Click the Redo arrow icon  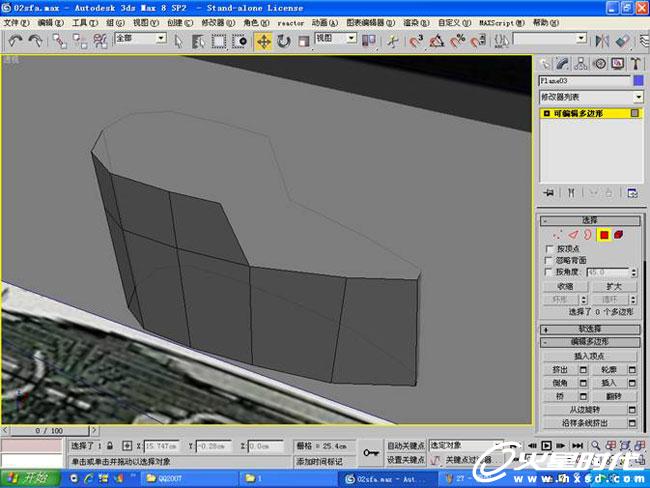tap(36, 41)
